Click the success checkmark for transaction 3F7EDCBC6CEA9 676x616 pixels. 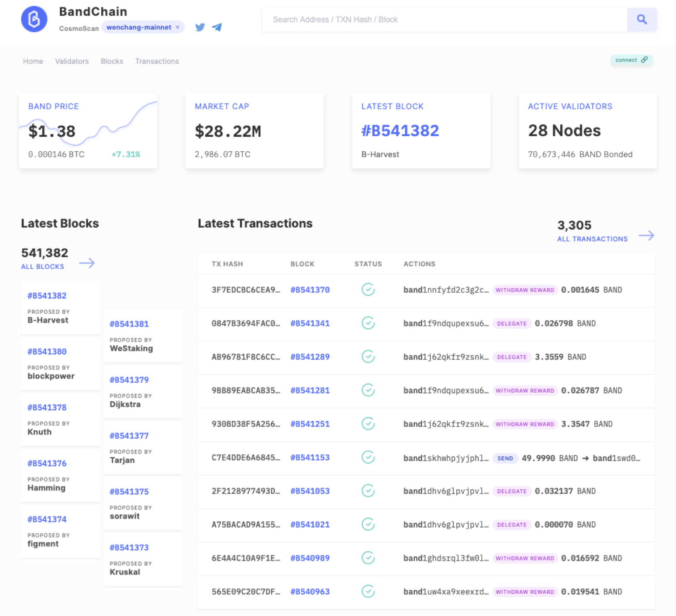pyautogui.click(x=368, y=290)
